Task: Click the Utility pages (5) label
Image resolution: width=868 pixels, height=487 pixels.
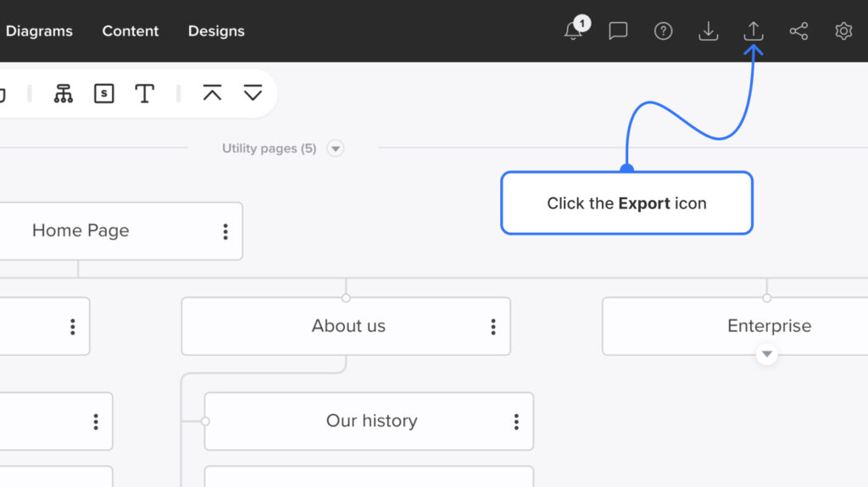Action: click(269, 148)
